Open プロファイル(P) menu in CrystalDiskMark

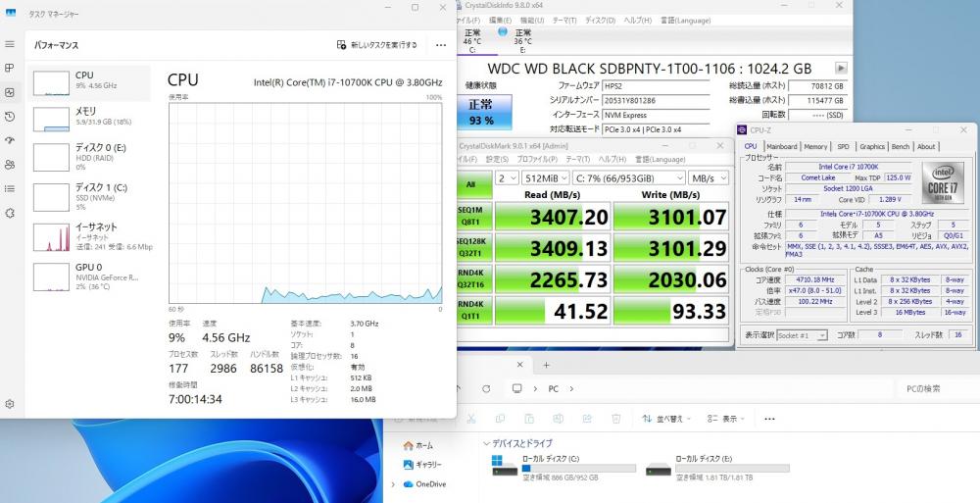pos(537,160)
